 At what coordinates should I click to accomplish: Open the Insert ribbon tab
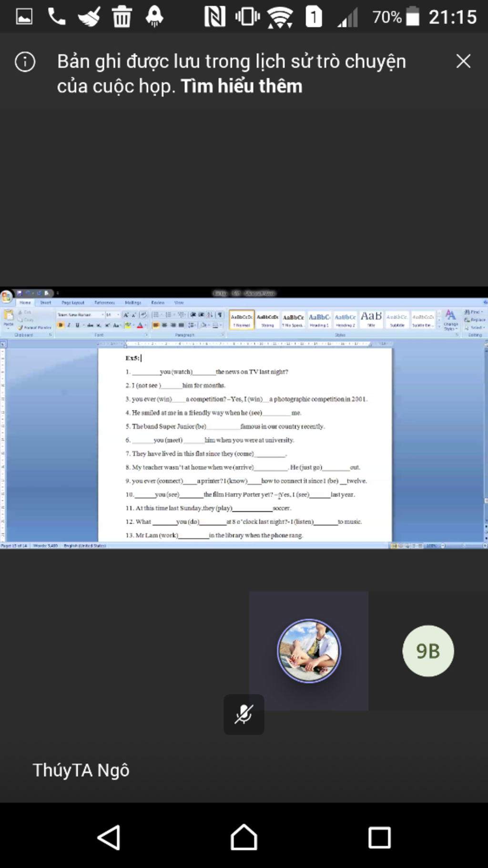click(46, 302)
